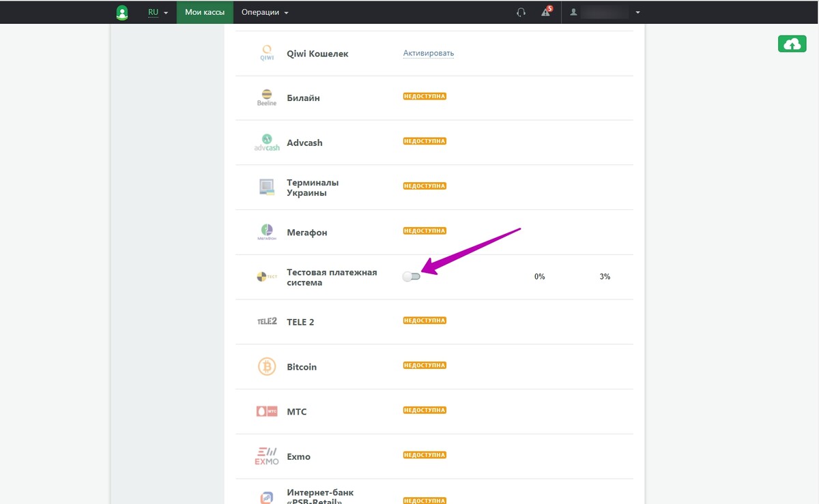Select the TELE 2 name text
The height and width of the screenshot is (504, 819).
tap(300, 322)
